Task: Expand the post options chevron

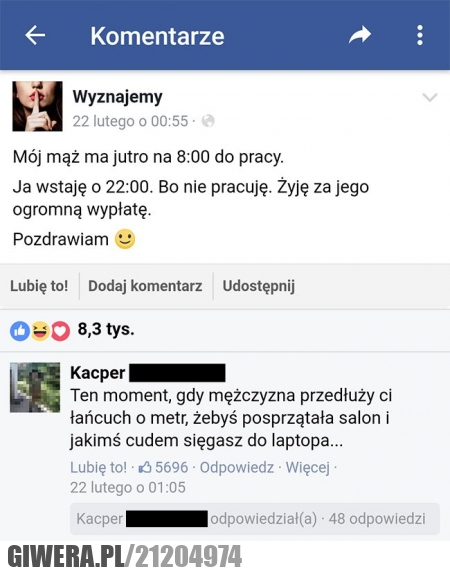Action: click(x=430, y=97)
